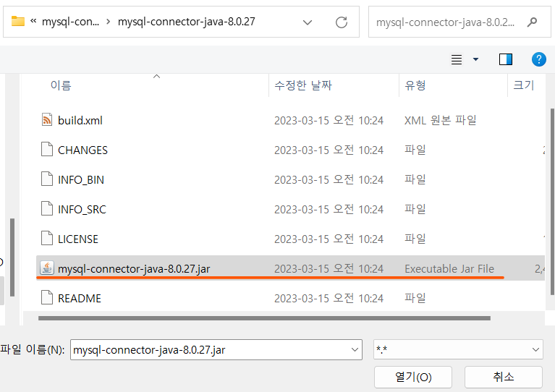Expand the breadcrumb overflow chevron «

coord(33,21)
